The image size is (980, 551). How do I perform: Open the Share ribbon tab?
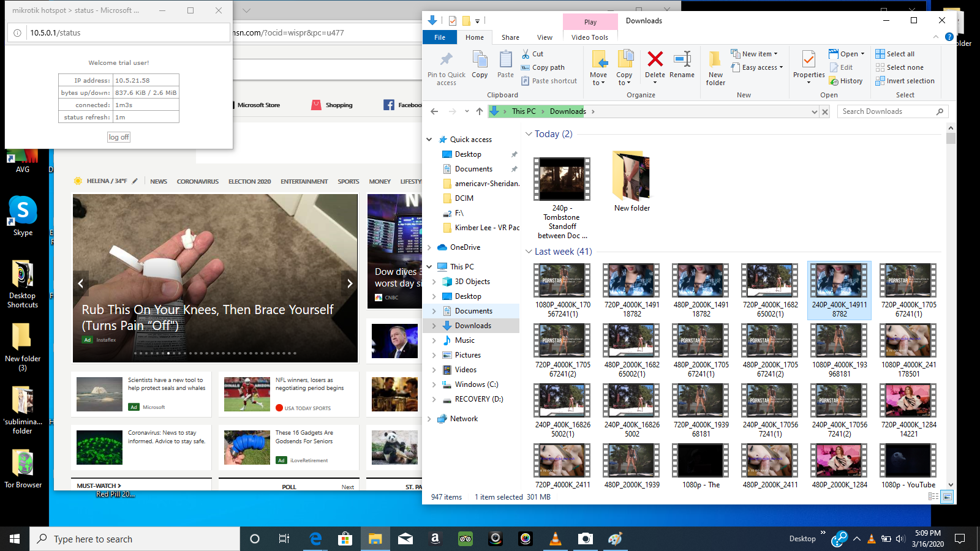pos(510,37)
